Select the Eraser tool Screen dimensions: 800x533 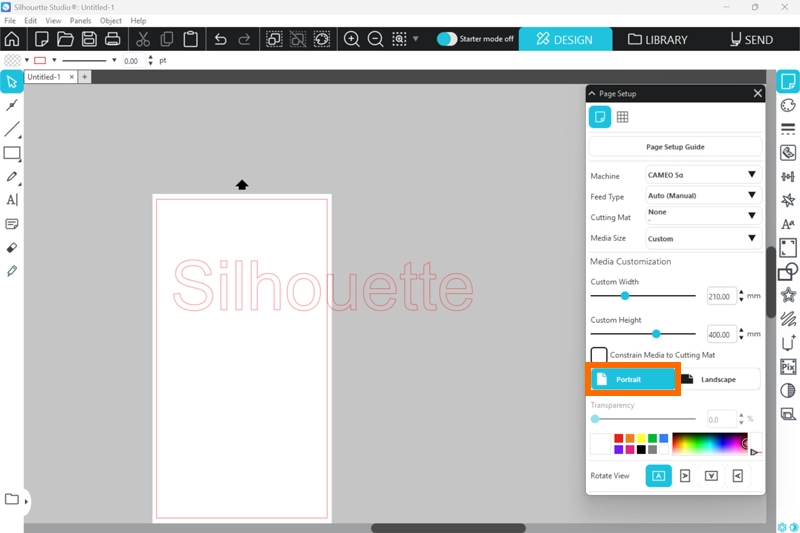(12, 247)
